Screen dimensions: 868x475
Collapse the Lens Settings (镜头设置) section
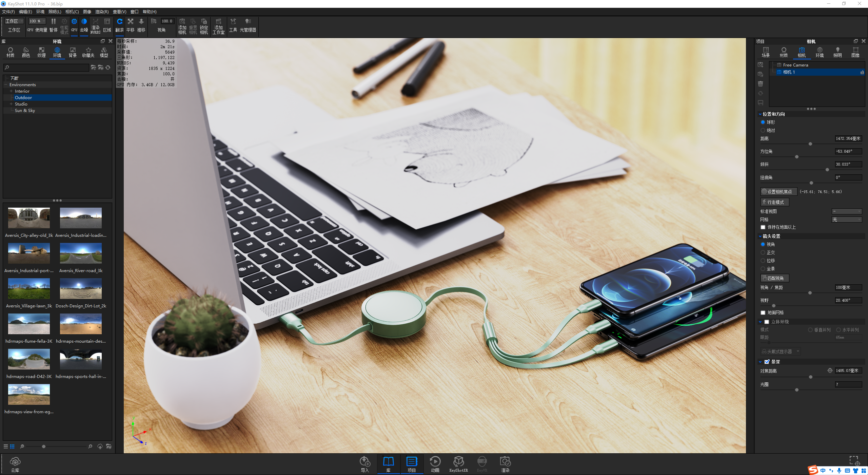pyautogui.click(x=760, y=236)
